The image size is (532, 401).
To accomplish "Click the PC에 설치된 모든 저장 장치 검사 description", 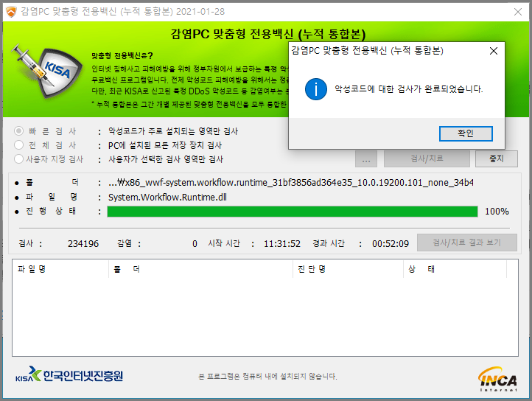I will [x=165, y=145].
